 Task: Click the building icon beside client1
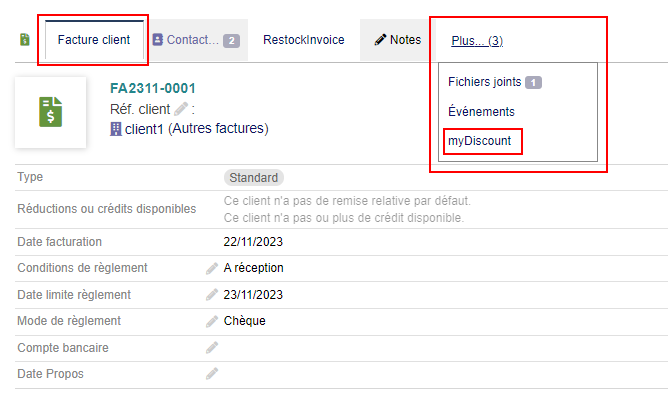click(x=115, y=128)
